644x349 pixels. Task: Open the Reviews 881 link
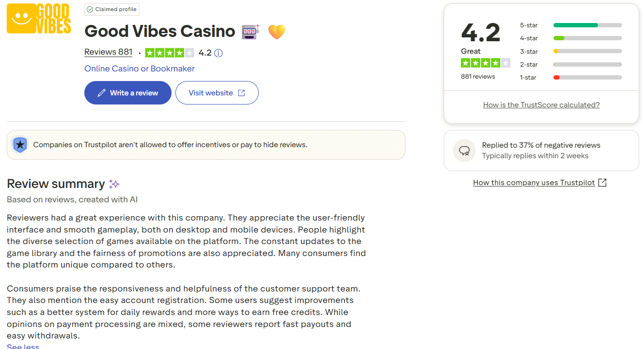[108, 52]
